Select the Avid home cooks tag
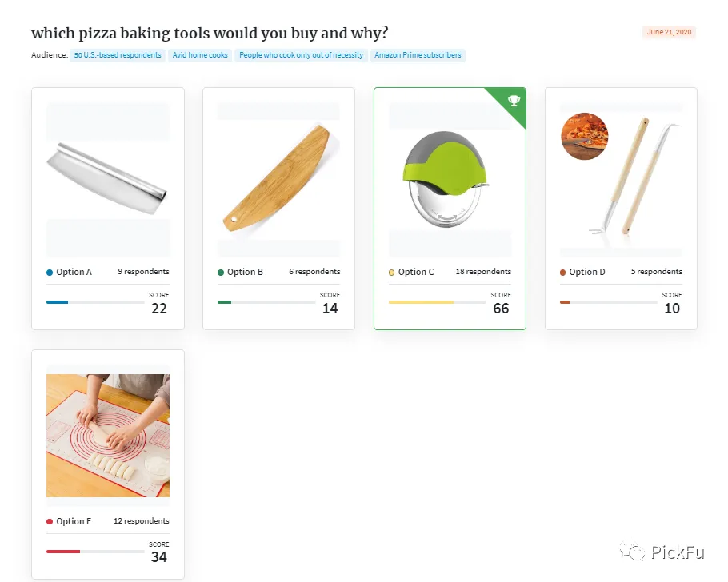Screen dimensions: 728x582 (x=200, y=55)
